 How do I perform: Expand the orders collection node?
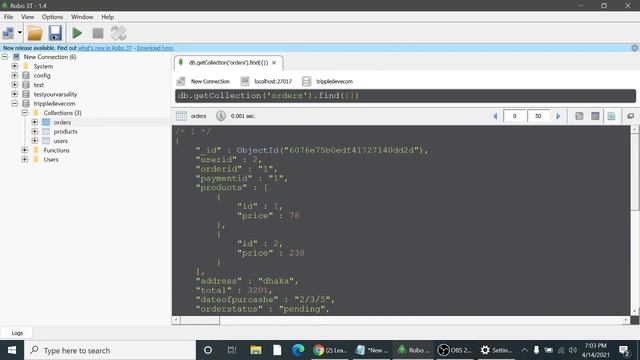[x=35, y=122]
